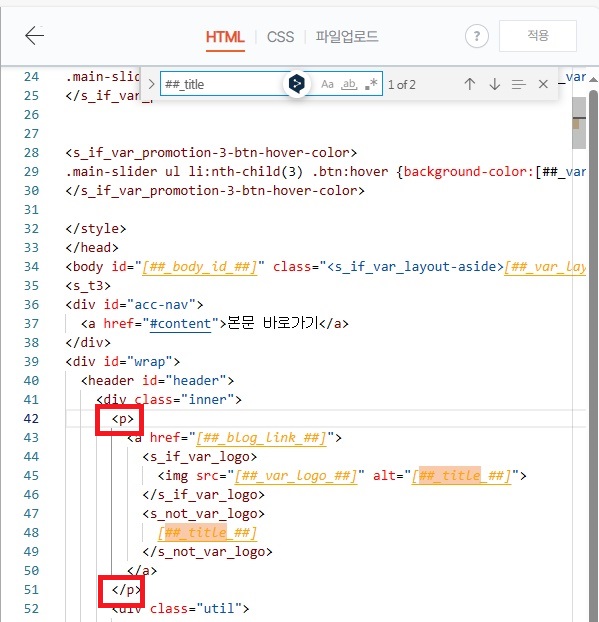This screenshot has width=599, height=622.
Task: Click 본문 바로가기 text on line 37
Action: tap(273, 323)
